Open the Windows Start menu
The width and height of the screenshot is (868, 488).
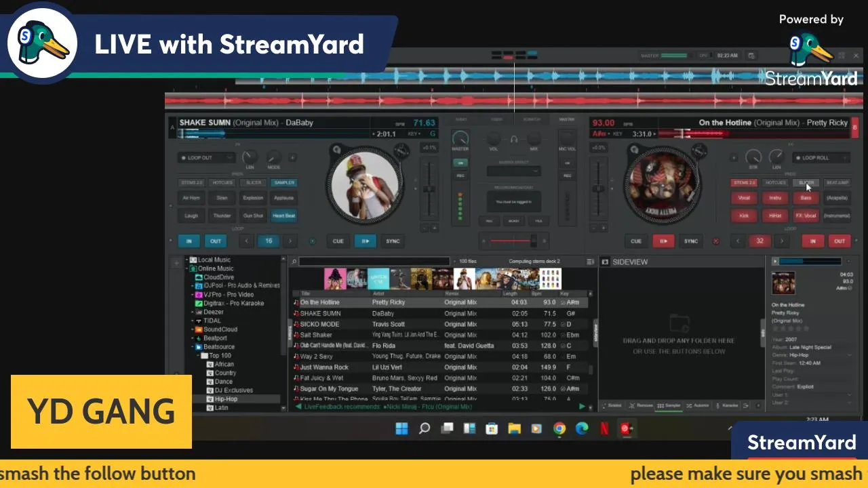point(401,428)
